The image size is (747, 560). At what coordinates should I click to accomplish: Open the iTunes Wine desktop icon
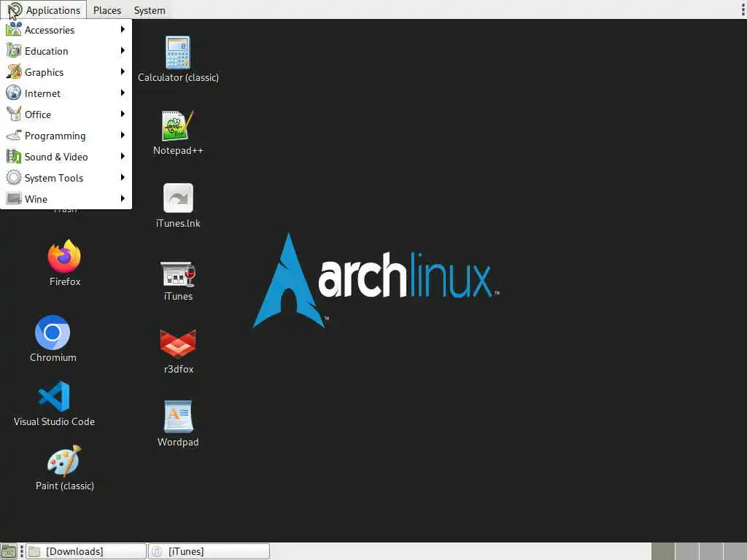click(178, 274)
